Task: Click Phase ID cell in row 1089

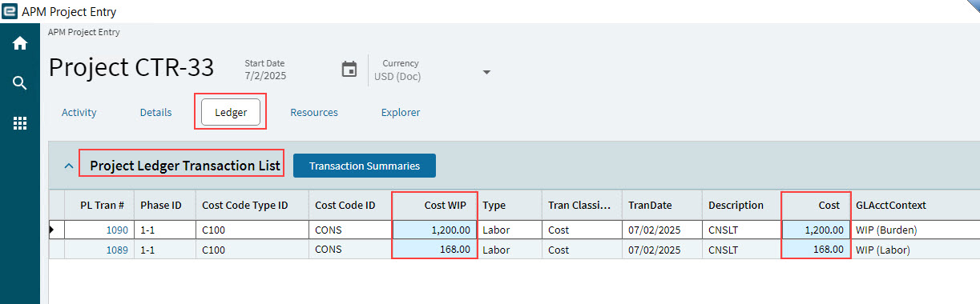Action: (164, 250)
